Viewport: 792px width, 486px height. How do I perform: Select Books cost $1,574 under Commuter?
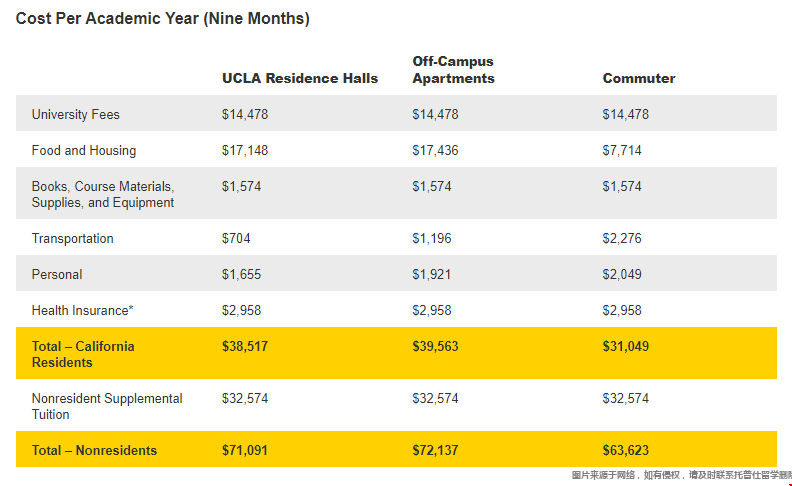(x=622, y=186)
